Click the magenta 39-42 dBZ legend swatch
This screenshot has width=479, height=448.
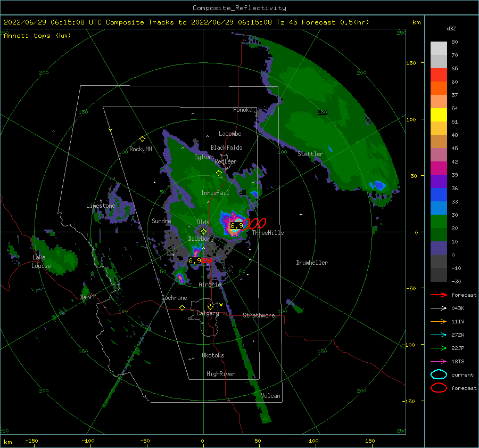439,168
